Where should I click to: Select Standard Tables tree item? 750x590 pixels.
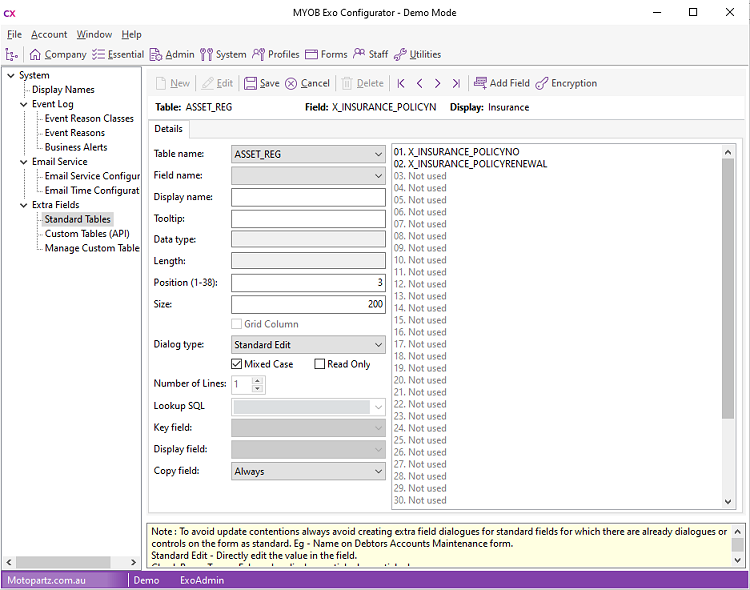coord(77,219)
